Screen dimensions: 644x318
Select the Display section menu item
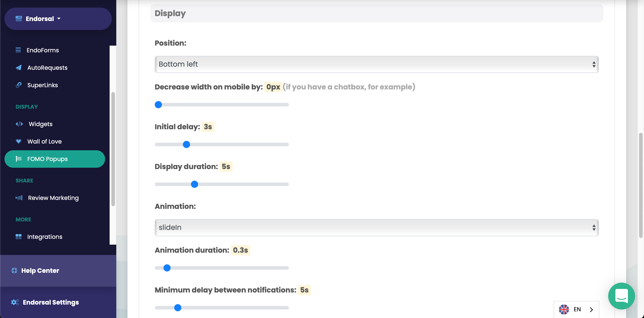[27, 107]
